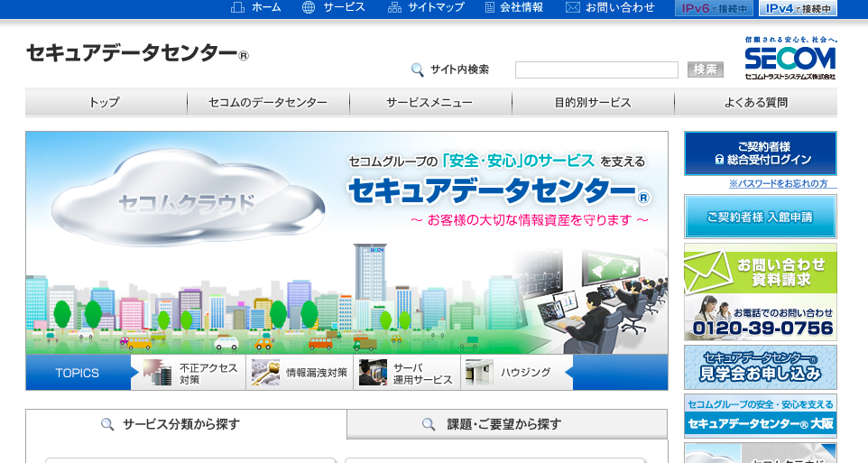Select the トップ navigation menu item
The height and width of the screenshot is (463, 868).
tap(106, 103)
